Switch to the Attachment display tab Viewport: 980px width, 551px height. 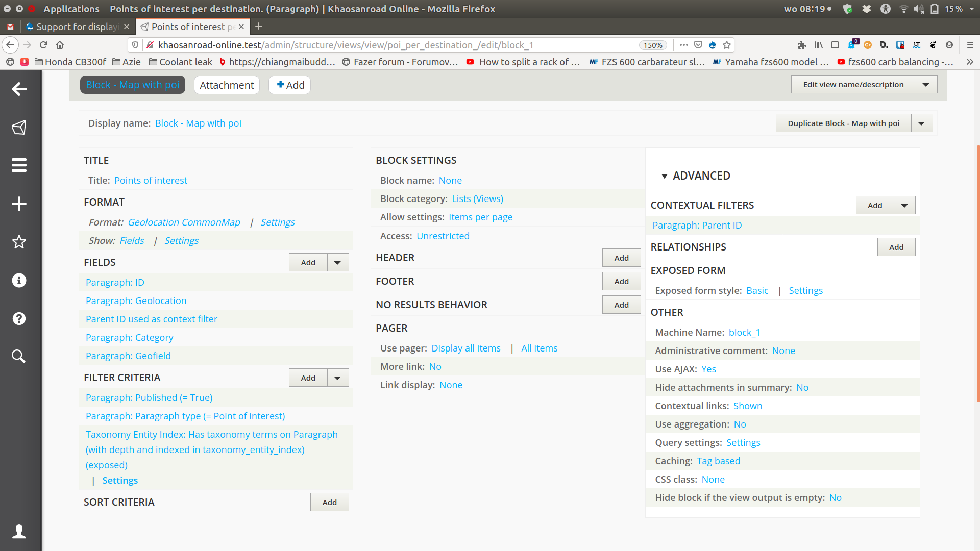click(x=227, y=85)
